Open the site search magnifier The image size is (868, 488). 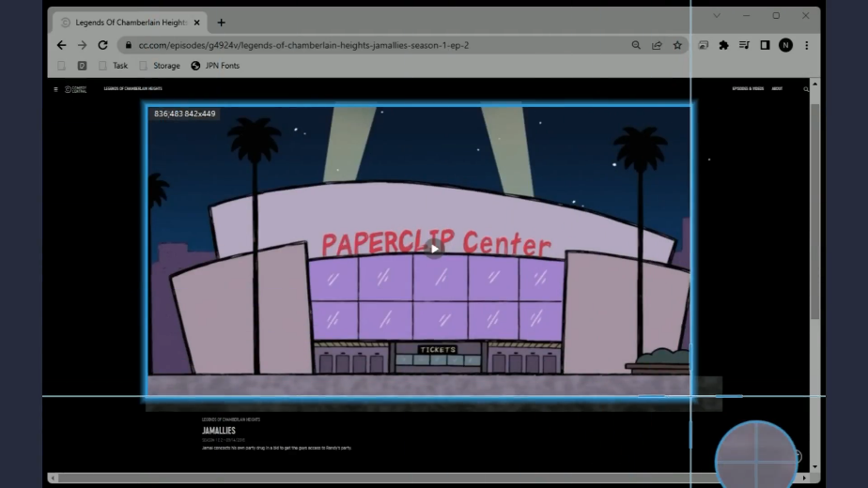pos(806,89)
